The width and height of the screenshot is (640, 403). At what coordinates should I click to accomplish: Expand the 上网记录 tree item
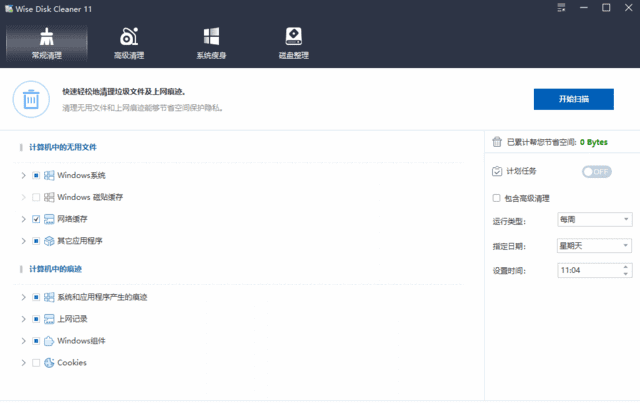click(x=23, y=319)
